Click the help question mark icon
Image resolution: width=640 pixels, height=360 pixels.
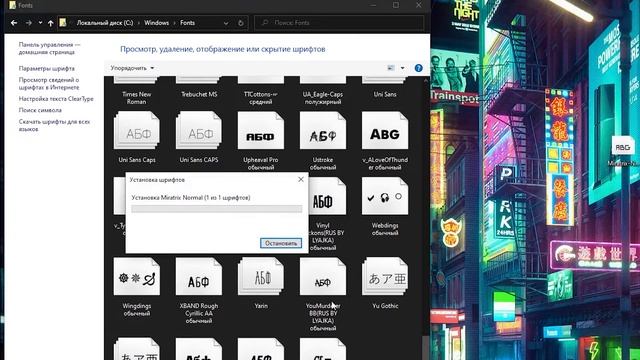coord(418,68)
